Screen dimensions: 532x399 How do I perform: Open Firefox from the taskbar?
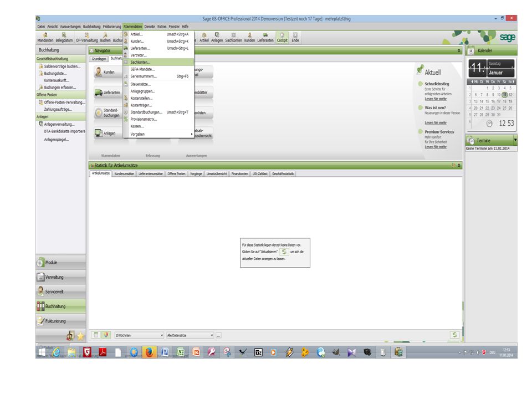149,352
